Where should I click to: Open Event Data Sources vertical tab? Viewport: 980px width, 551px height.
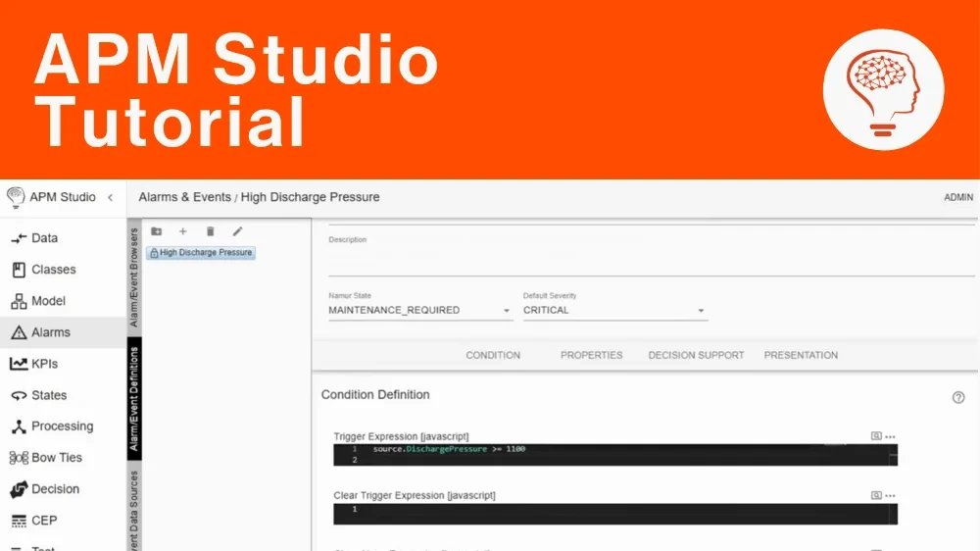pyautogui.click(x=133, y=508)
